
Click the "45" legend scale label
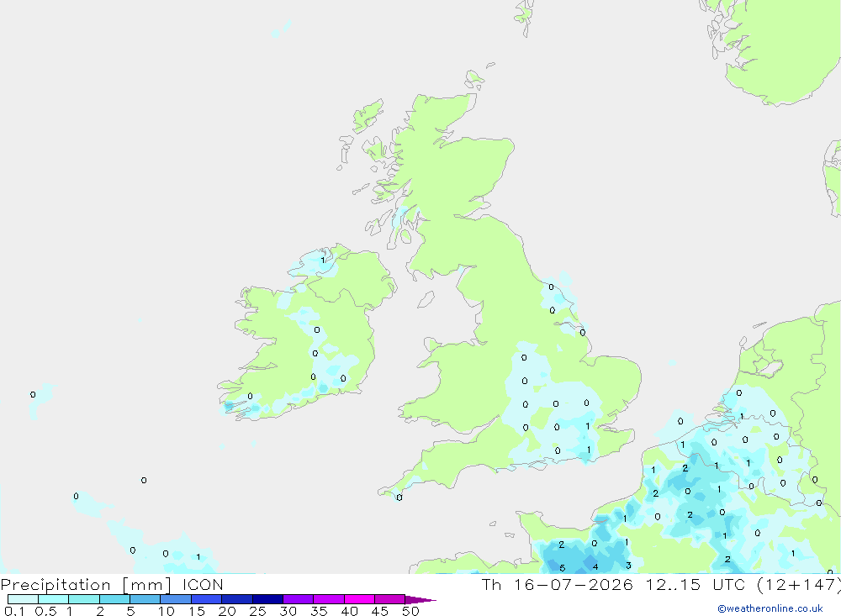380,611
